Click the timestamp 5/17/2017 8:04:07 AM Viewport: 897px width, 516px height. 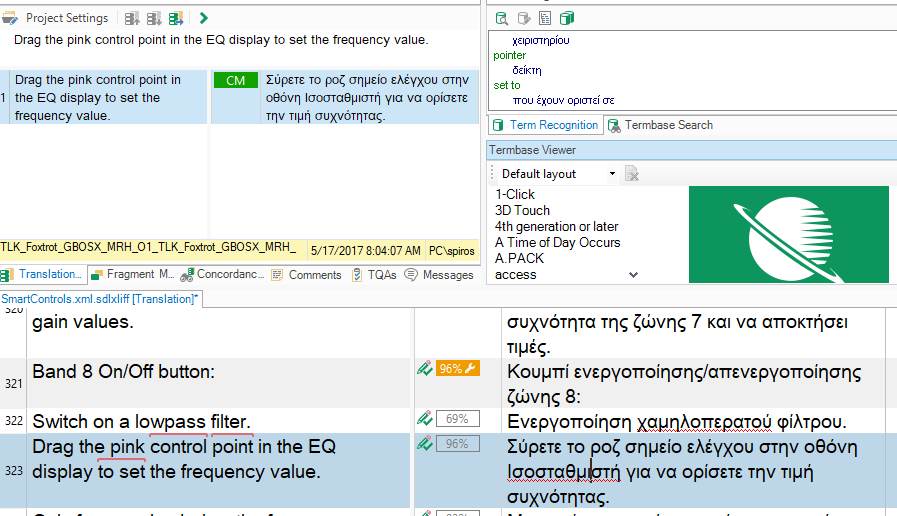(x=366, y=251)
